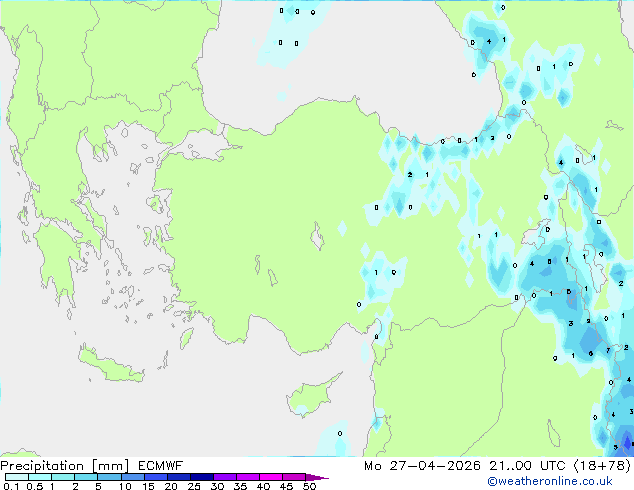Viewport: 634px width, 490px height.
Task: Click the date "27-04-2026" text
Action: pyautogui.click(x=435, y=466)
